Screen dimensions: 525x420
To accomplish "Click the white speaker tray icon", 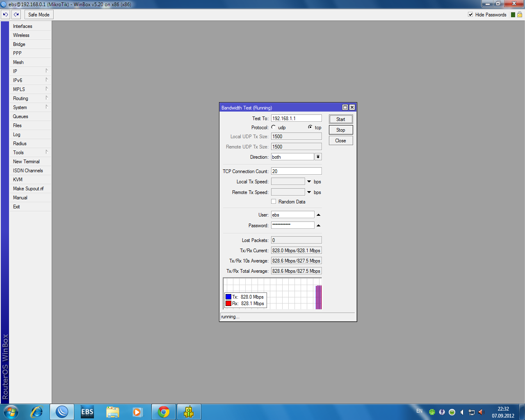I will (462, 412).
